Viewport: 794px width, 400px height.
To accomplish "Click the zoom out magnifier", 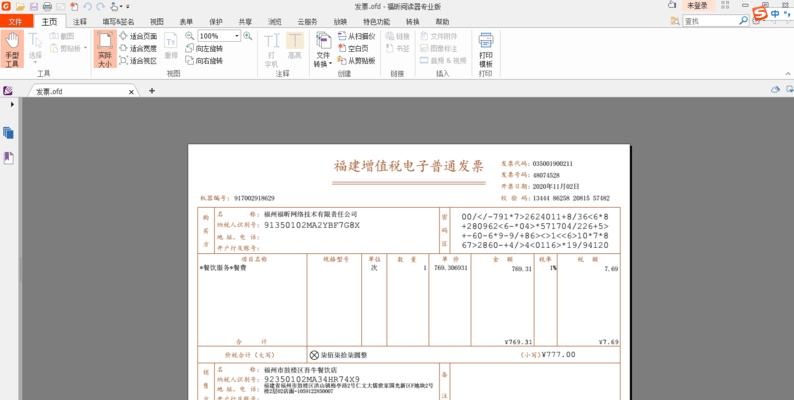I will 189,36.
